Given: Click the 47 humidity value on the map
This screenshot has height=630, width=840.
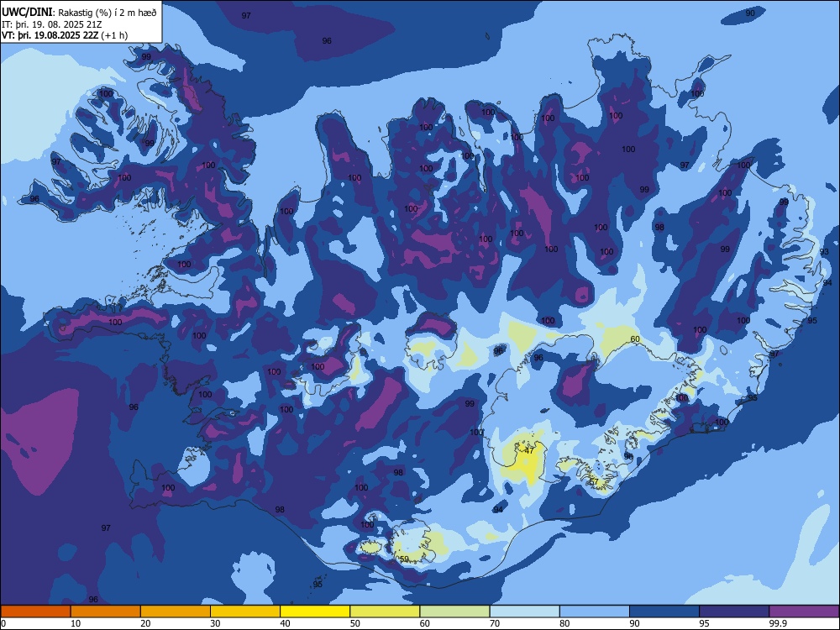Looking at the screenshot, I should coord(529,450).
